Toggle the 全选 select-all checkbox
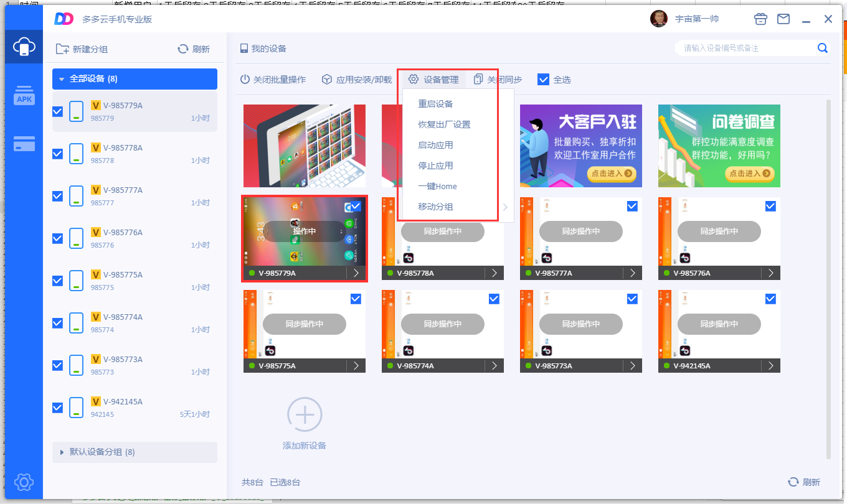Image resolution: width=847 pixels, height=504 pixels. 543,80
